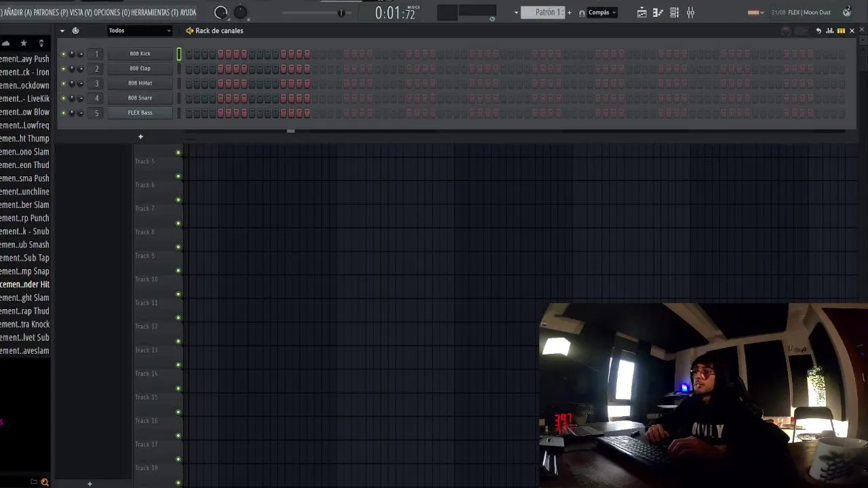Open the PATRONES menu
868x488 pixels.
(x=50, y=12)
